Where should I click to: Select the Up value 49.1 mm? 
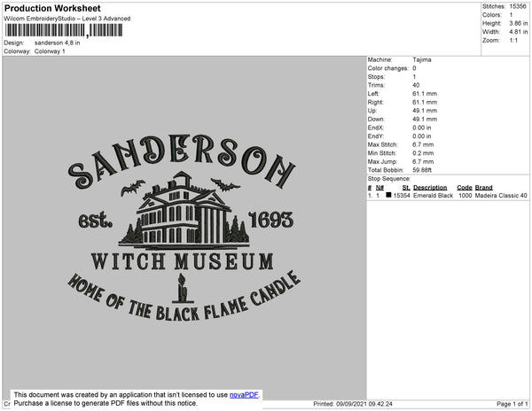(425, 111)
